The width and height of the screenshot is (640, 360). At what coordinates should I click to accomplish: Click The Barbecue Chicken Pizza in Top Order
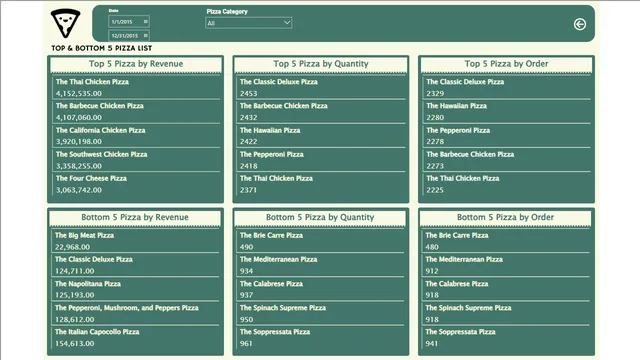coord(470,154)
